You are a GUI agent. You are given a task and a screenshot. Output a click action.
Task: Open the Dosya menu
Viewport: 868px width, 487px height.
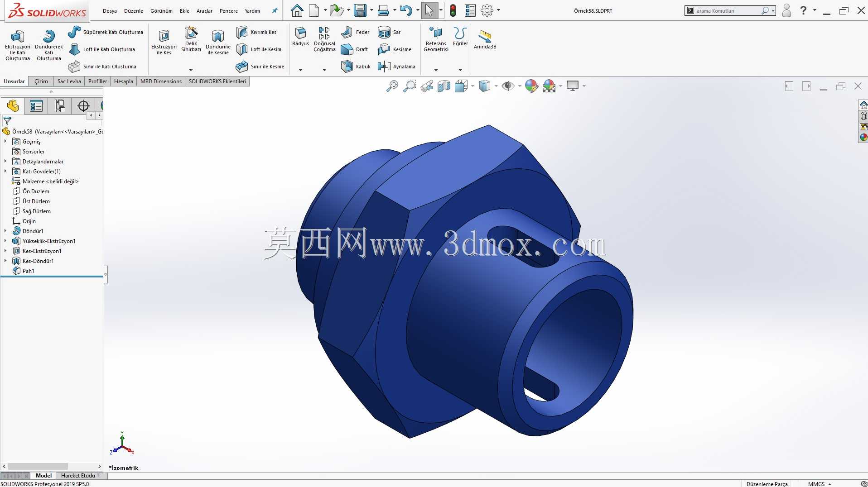110,11
